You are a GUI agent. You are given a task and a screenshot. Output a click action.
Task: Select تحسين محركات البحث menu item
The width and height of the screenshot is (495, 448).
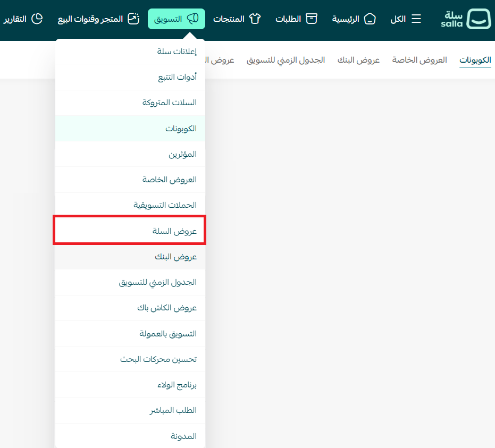coord(158,359)
